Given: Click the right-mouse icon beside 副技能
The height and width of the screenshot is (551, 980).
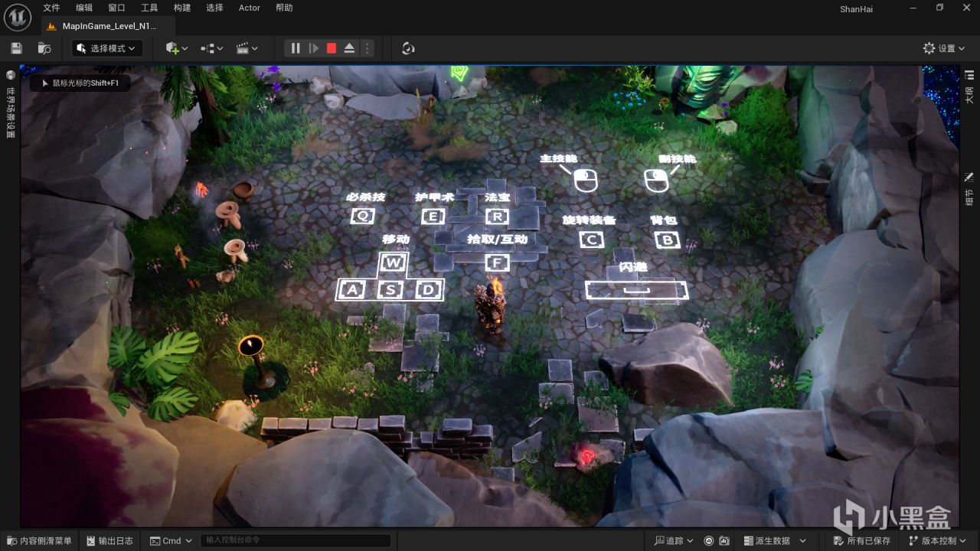Looking at the screenshot, I should click(x=656, y=181).
